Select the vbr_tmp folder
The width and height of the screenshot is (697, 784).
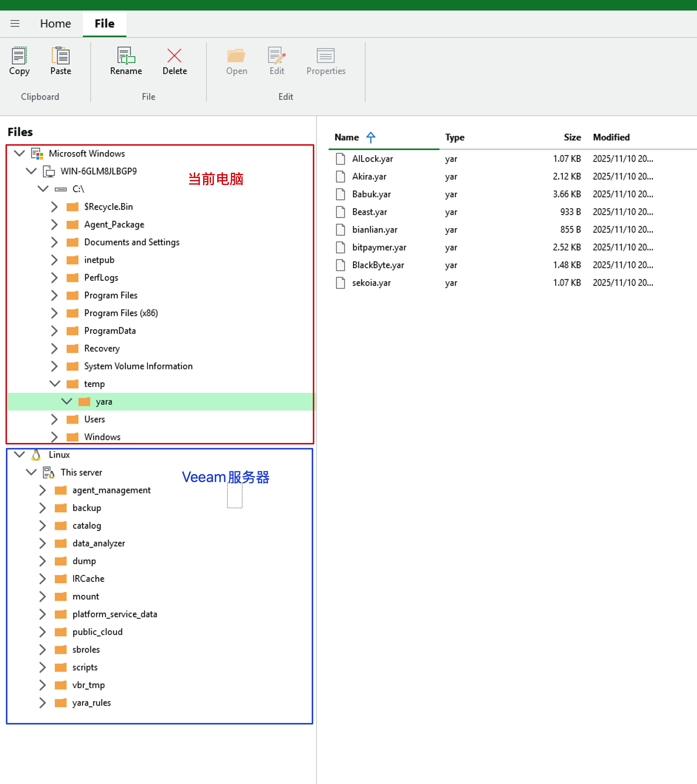(x=89, y=685)
